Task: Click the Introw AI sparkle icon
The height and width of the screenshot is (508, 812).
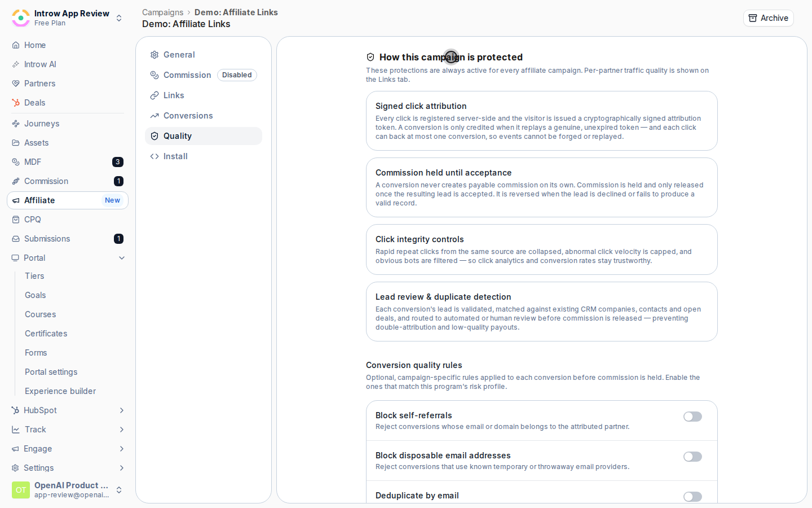Action: click(16, 64)
